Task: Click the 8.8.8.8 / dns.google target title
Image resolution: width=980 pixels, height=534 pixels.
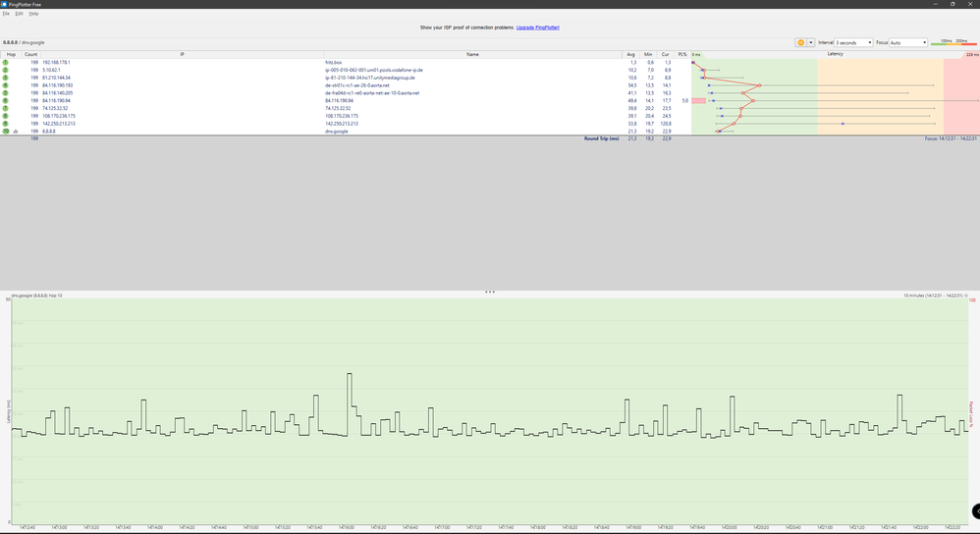Action: tap(24, 42)
